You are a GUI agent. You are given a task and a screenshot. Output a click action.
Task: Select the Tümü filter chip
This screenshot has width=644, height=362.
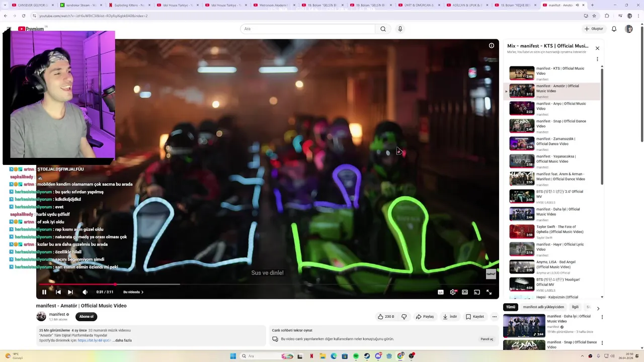coord(511,307)
